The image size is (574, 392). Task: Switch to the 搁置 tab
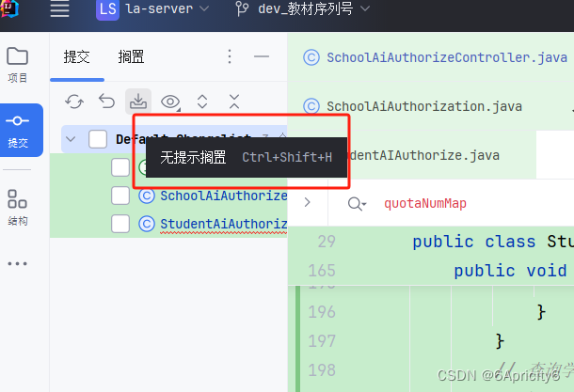[131, 57]
